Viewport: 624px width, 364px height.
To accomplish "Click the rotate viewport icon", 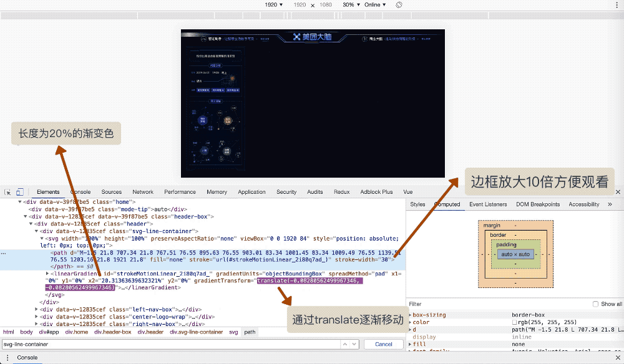I will point(399,5).
